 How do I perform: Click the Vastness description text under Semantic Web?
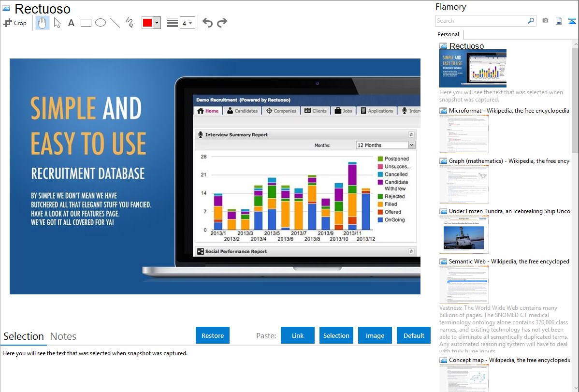[504, 330]
